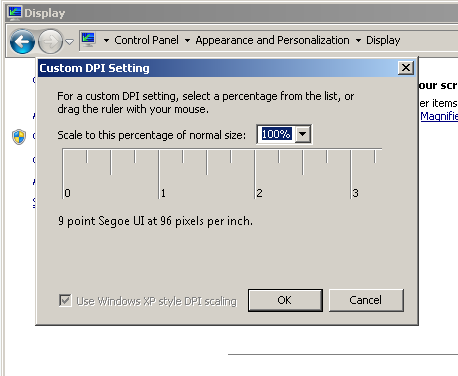Click the greyed Forward arrow button
Viewport: 458px width, 376px height.
50,42
